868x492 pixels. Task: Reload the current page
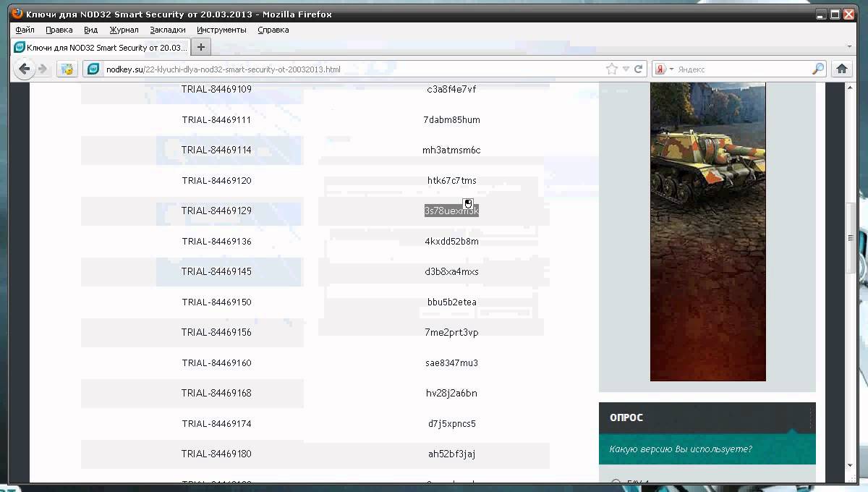[x=639, y=69]
